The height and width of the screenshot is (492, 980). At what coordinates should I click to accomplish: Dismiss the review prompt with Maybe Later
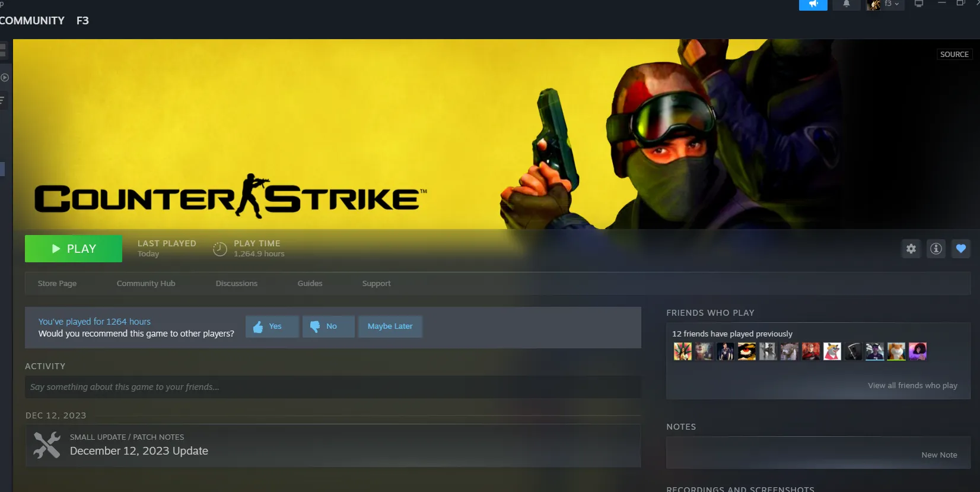pos(390,326)
